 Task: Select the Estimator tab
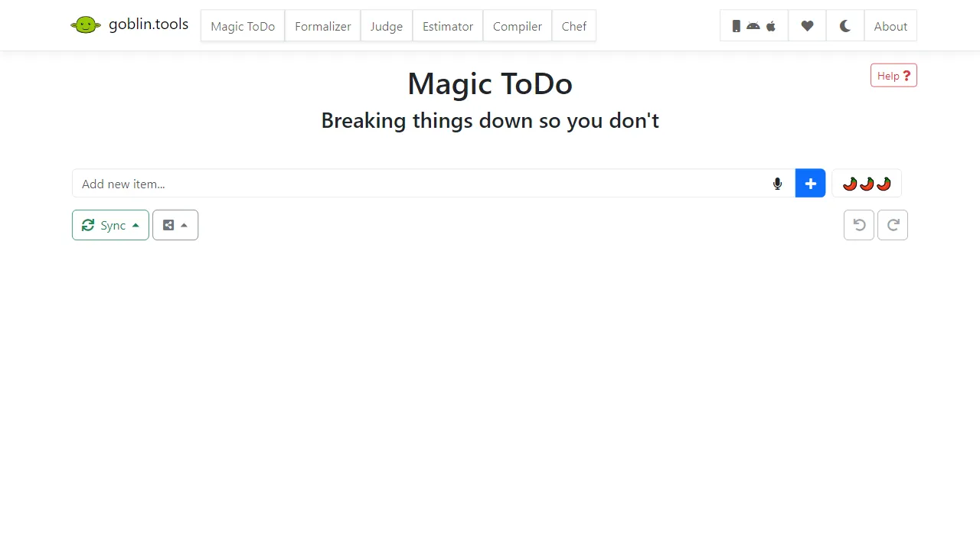coord(448,26)
